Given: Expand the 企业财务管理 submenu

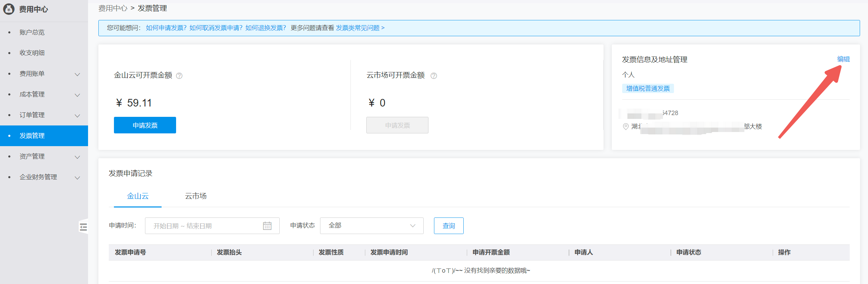Looking at the screenshot, I should [x=78, y=177].
